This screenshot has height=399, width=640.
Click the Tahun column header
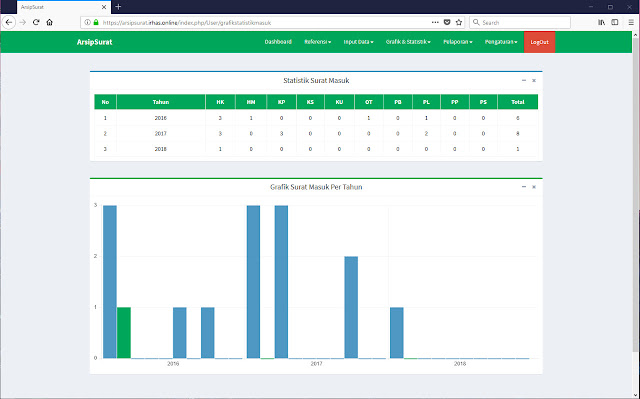161,102
